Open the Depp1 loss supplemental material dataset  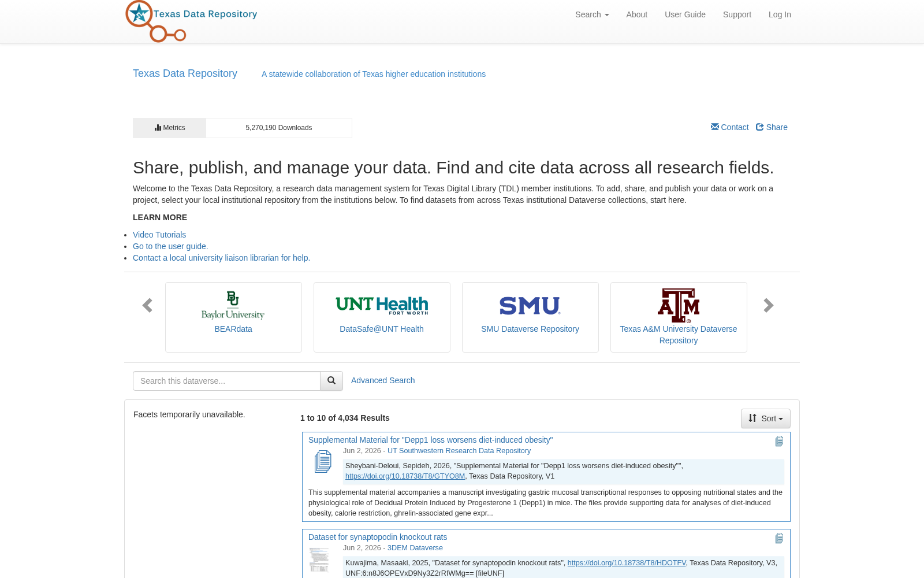click(x=430, y=440)
